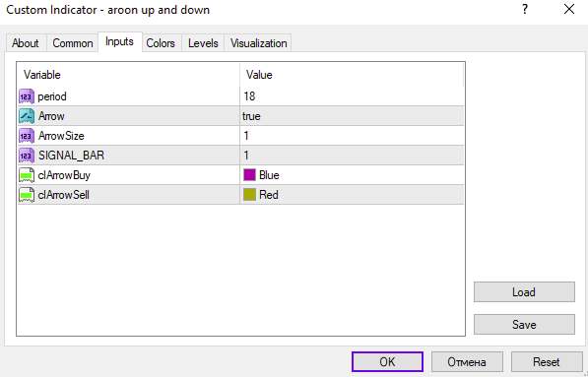This screenshot has height=377, width=588.
Task: Open the Visualization tab
Action: 258,43
